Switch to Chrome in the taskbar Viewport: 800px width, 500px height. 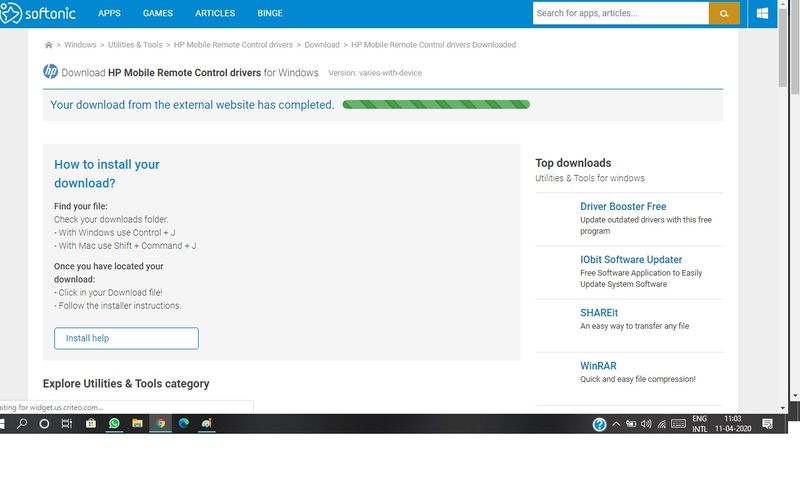coord(161,423)
